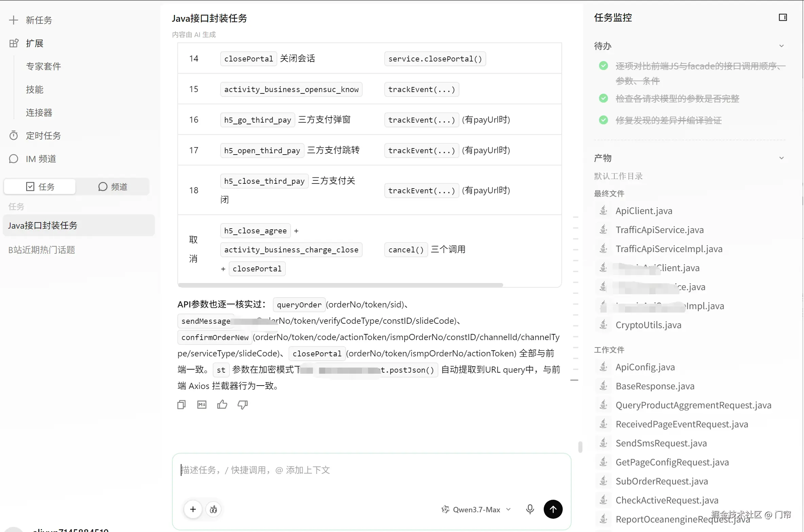The height and width of the screenshot is (532, 804).
Task: Click the plus attachment button in input
Action: point(193,509)
